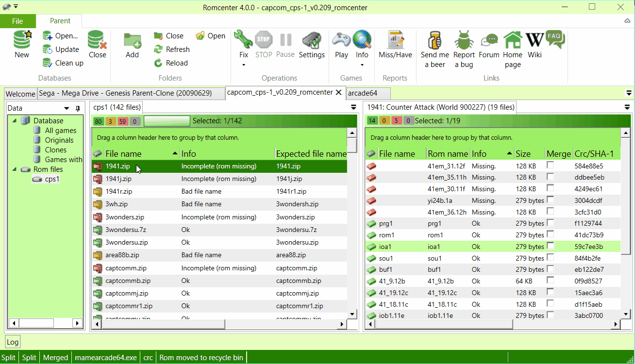
Task: Open the Home page icon
Action: click(x=513, y=39)
